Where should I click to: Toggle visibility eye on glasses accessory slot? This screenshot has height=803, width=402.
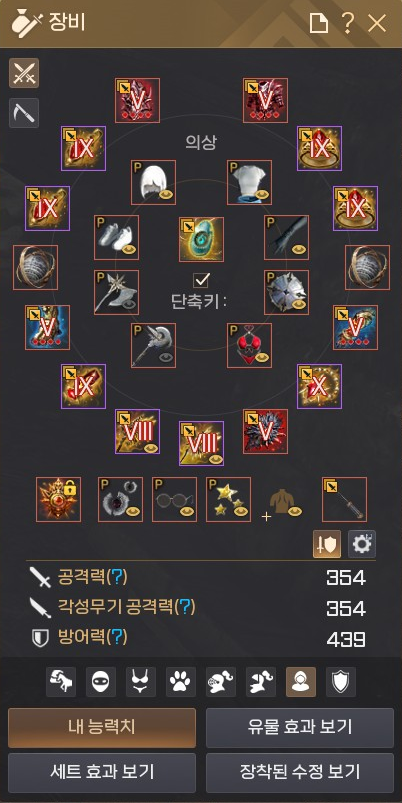click(187, 511)
